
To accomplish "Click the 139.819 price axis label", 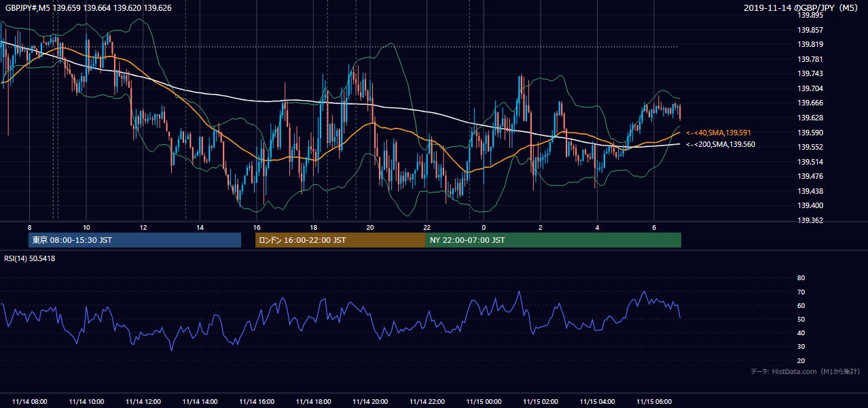I will click(810, 45).
